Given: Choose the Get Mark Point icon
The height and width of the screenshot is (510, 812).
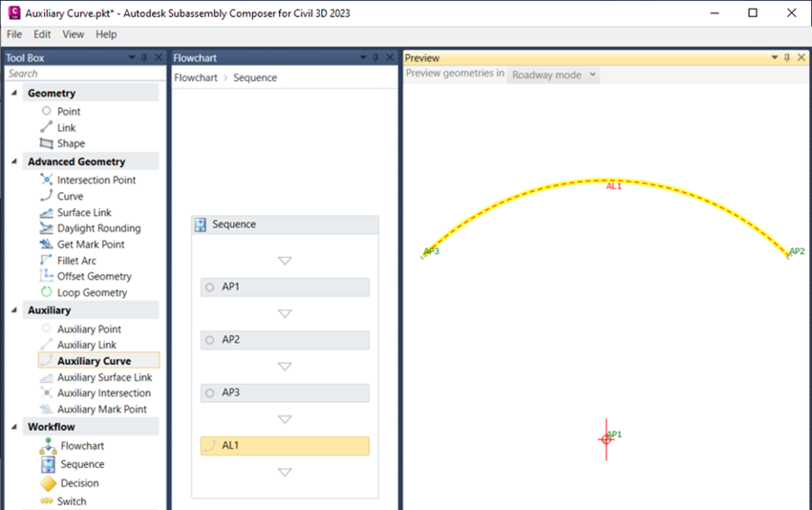Looking at the screenshot, I should tap(47, 244).
